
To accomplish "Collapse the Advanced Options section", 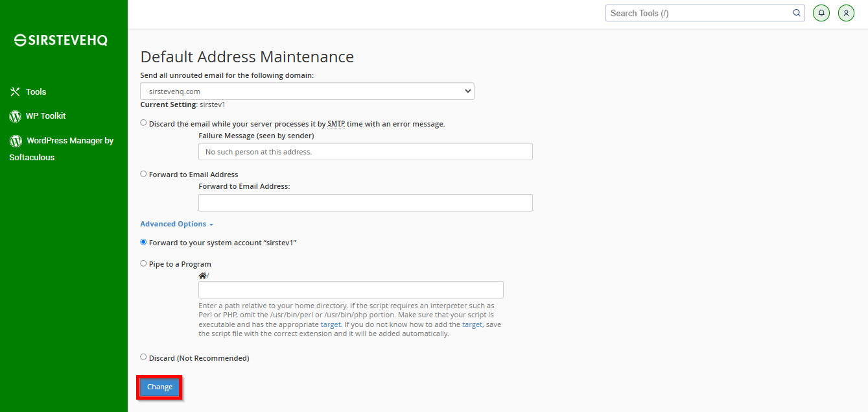I will click(x=177, y=224).
